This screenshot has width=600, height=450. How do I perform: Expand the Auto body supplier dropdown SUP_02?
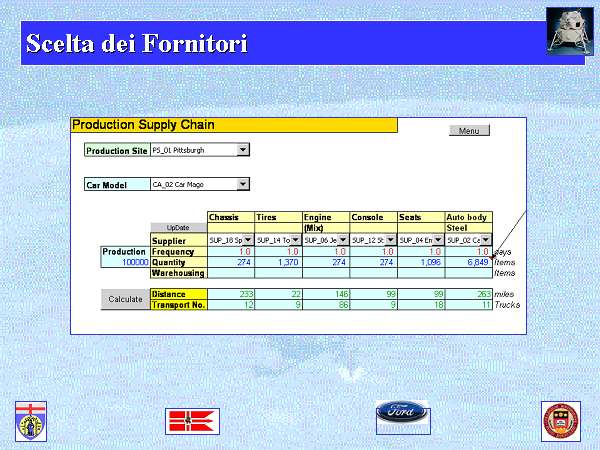pos(486,240)
